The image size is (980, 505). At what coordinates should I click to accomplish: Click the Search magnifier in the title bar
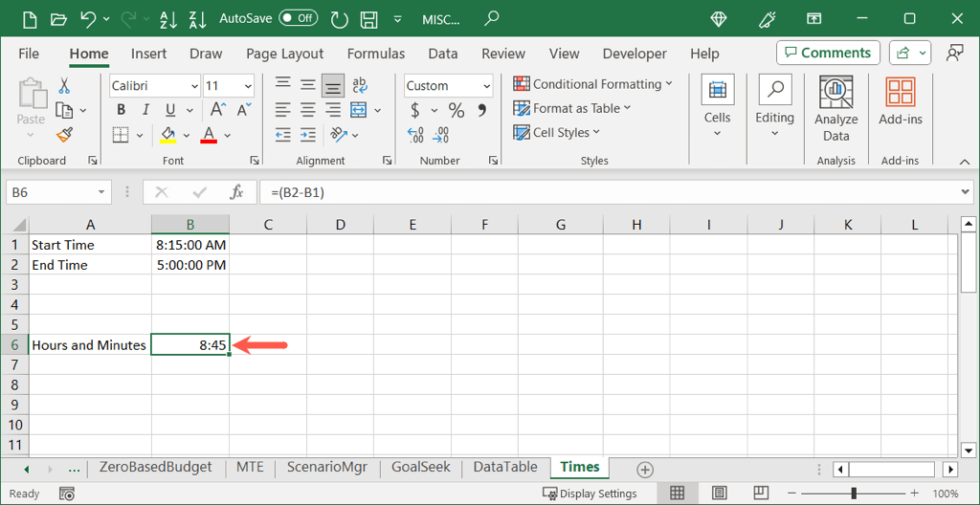tap(492, 17)
